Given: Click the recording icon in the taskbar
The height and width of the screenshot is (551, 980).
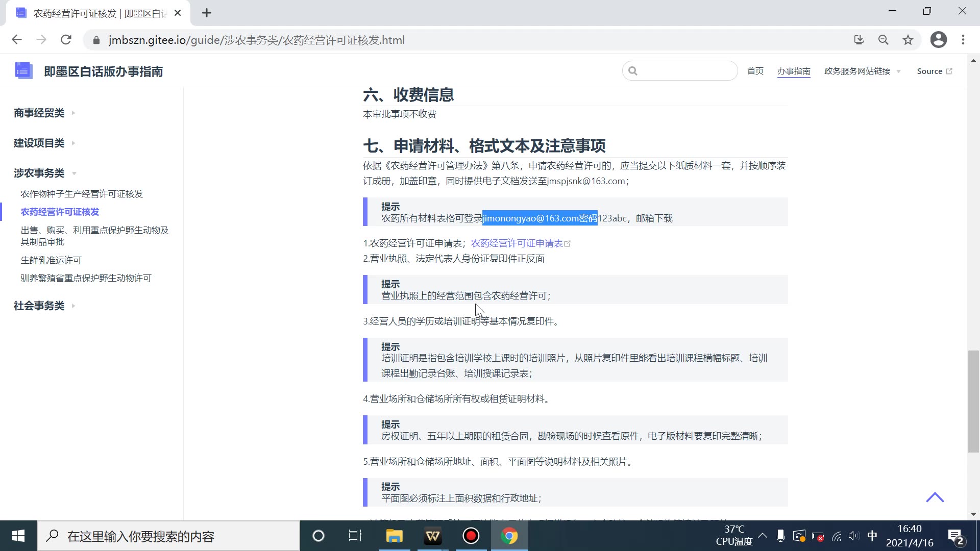Looking at the screenshot, I should (471, 536).
